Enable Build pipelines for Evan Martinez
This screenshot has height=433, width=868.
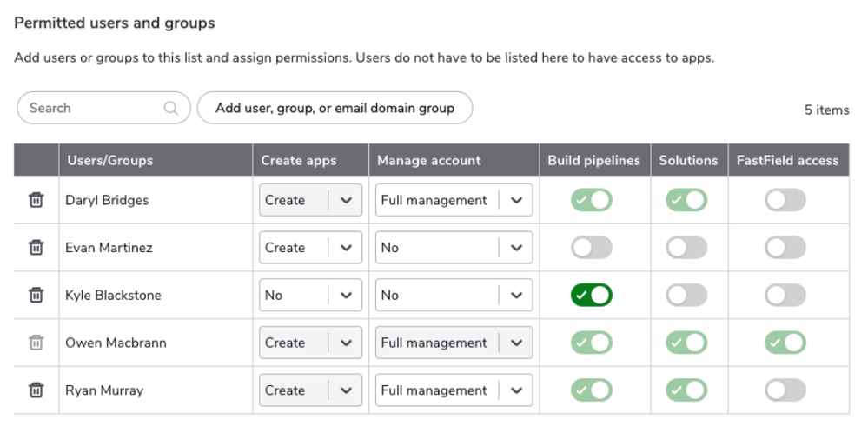[592, 248]
